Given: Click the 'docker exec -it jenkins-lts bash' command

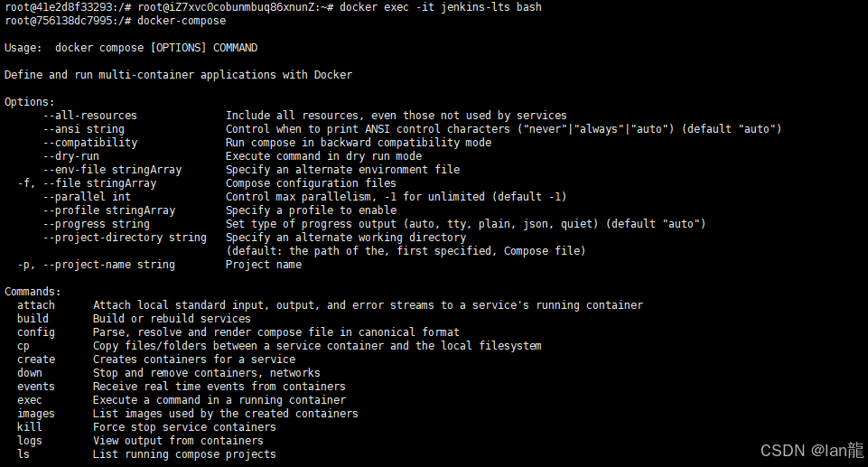Looking at the screenshot, I should pyautogui.click(x=441, y=7).
